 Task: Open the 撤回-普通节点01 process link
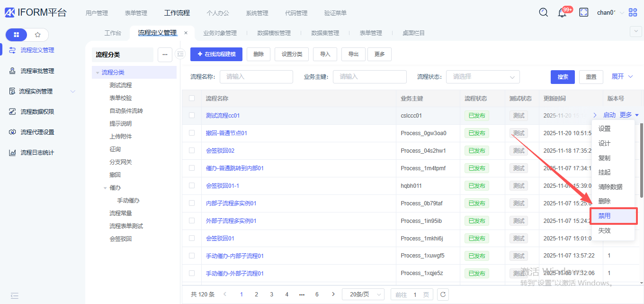coord(226,133)
